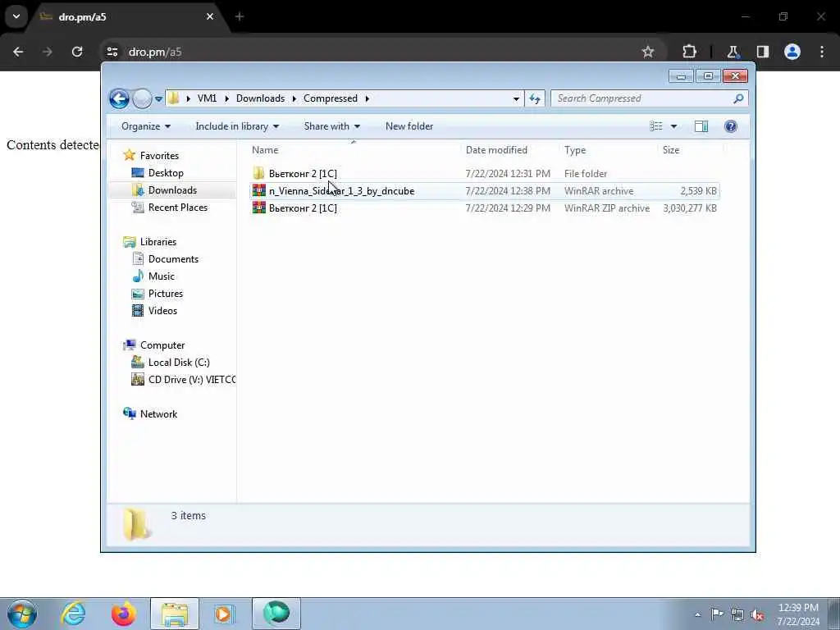The image size is (840, 630).
Task: Open Desktop in Favorites
Action: point(166,173)
